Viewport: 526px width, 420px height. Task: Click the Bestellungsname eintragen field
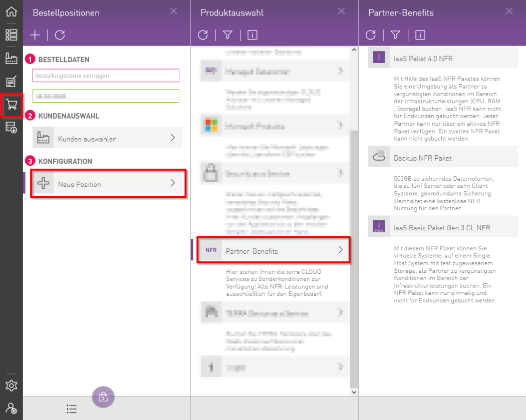click(106, 76)
